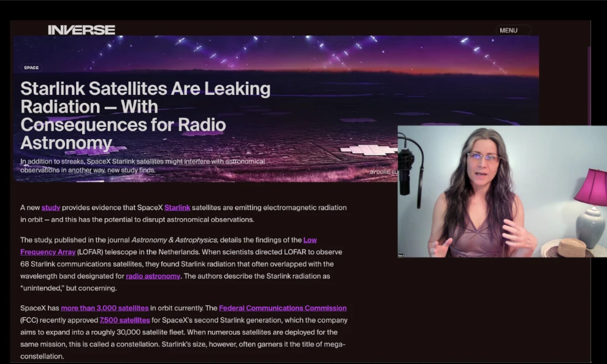Click the webcam video overlay of the presenter
This screenshot has height=364, width=607.
tap(502, 191)
